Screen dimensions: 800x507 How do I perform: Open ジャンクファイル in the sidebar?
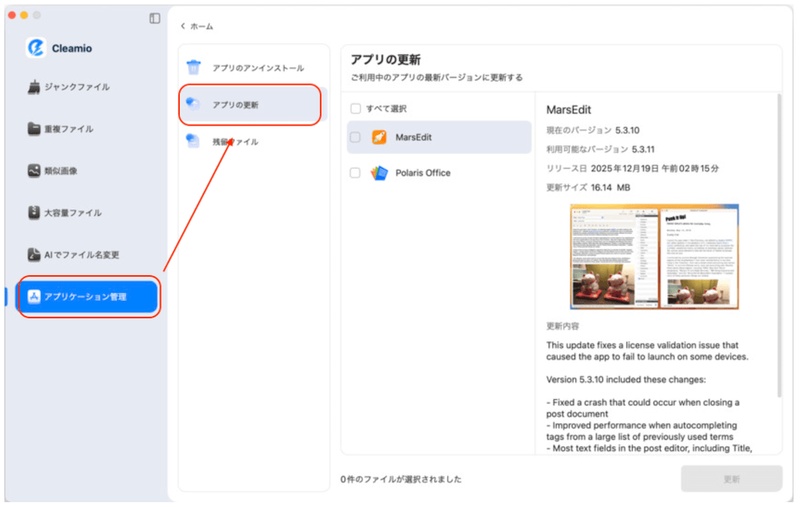click(87, 87)
